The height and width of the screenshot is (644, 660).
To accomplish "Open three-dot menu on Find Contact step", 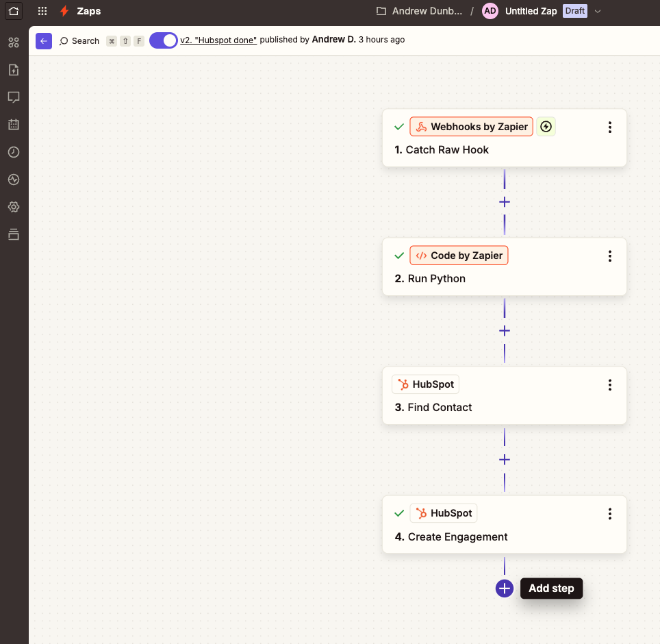I will click(609, 384).
